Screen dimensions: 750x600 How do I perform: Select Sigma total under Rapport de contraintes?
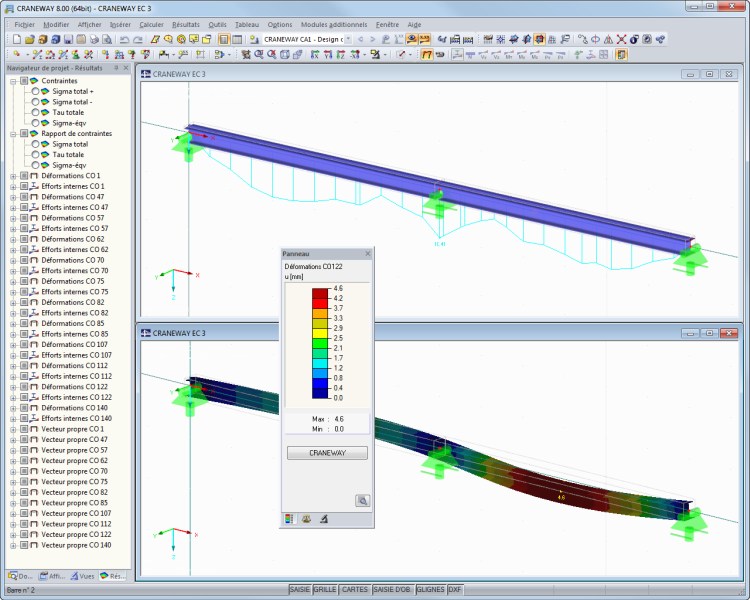(35, 144)
